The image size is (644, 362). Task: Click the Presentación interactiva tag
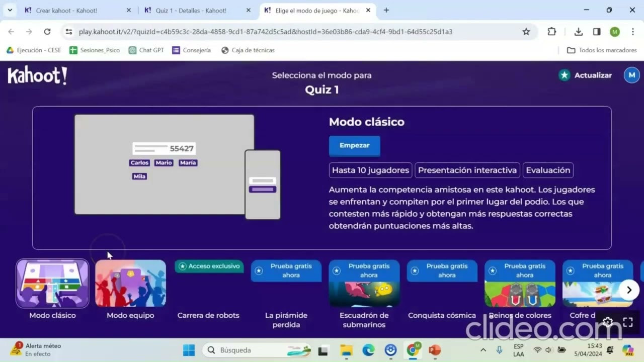tap(467, 170)
